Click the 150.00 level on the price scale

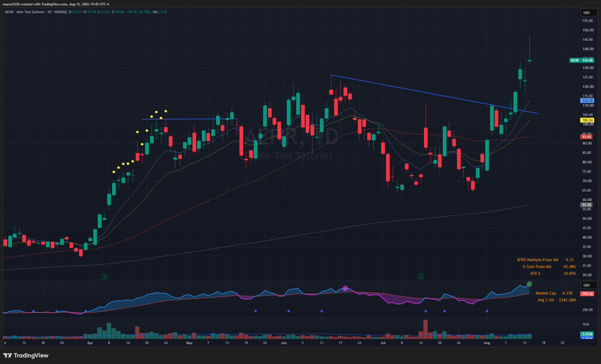pos(588,30)
